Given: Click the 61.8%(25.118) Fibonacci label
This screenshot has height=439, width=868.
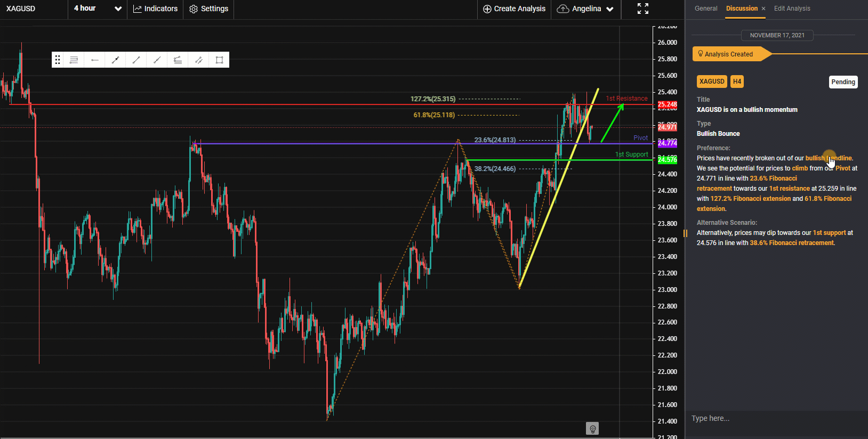Looking at the screenshot, I should click(434, 115).
